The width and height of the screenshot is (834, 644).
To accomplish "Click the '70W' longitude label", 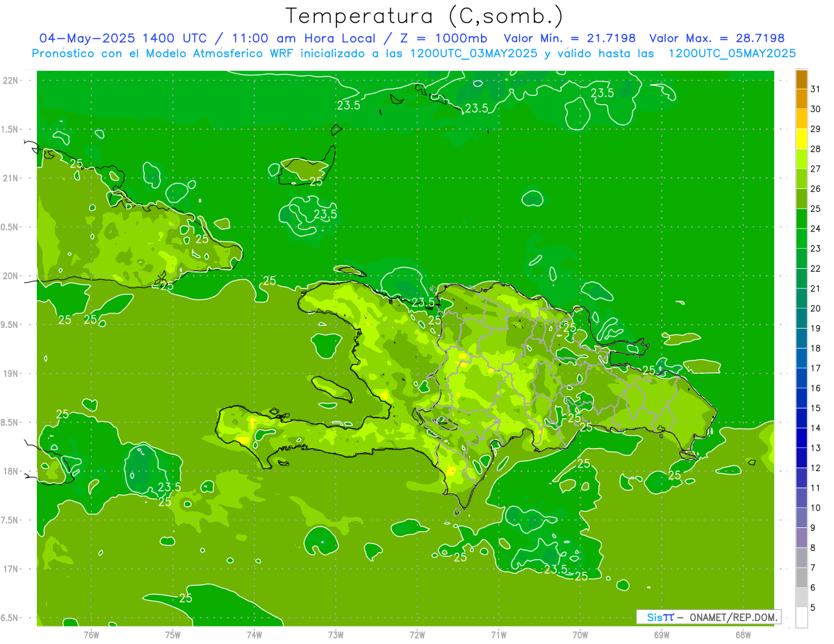I will [580, 634].
